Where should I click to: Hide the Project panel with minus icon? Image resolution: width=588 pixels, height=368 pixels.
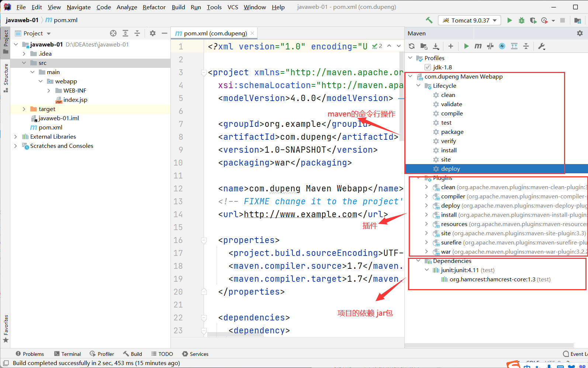(165, 33)
